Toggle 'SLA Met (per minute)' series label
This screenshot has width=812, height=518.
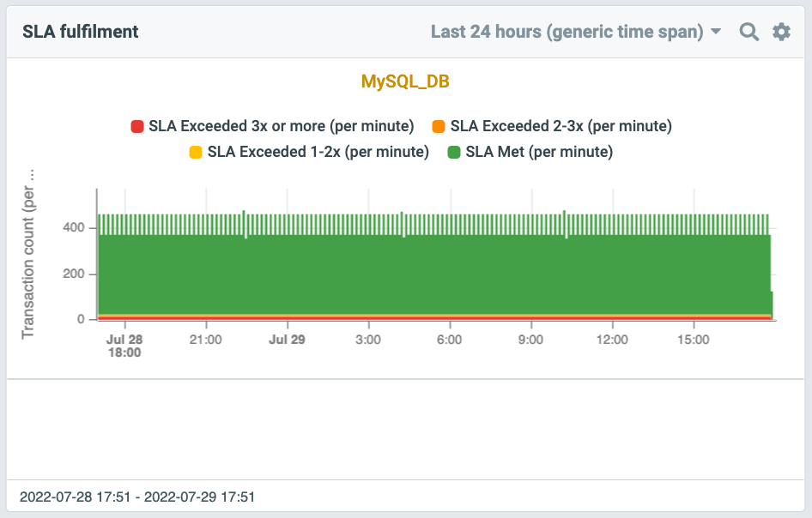tap(539, 152)
